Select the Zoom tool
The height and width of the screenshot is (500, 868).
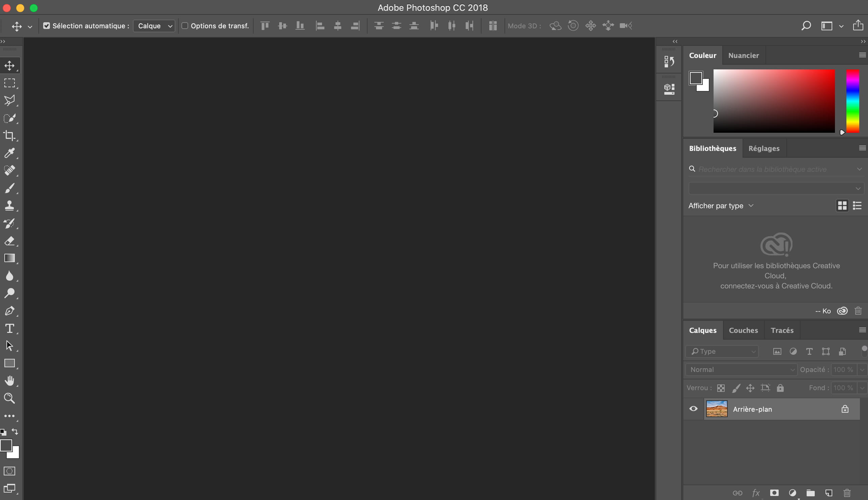[x=9, y=398]
